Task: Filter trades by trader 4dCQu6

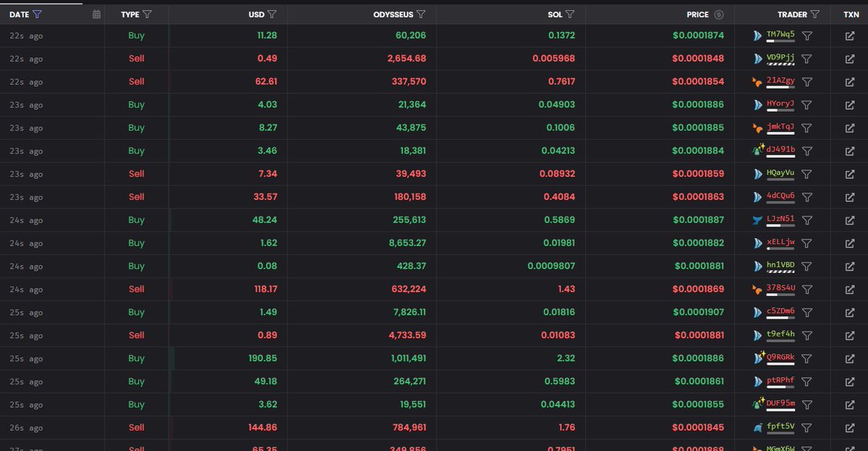Action: (x=807, y=197)
